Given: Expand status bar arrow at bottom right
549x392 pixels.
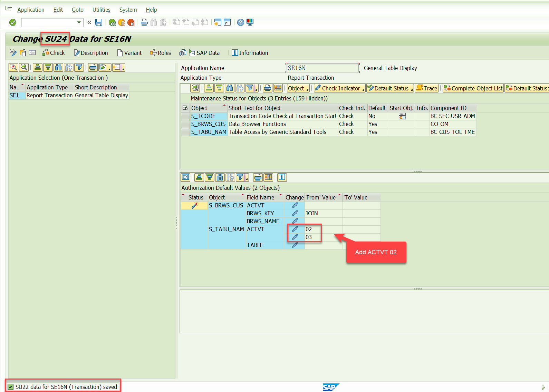Looking at the screenshot, I should [x=543, y=387].
